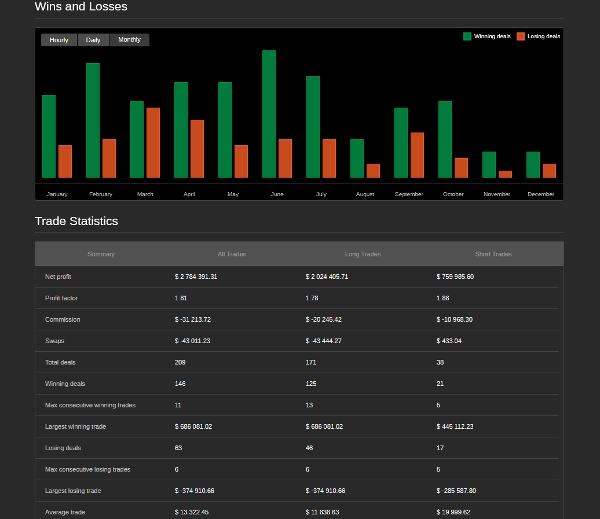
Task: Click the 'Max consecutive losing trades' label
Action: point(88,470)
